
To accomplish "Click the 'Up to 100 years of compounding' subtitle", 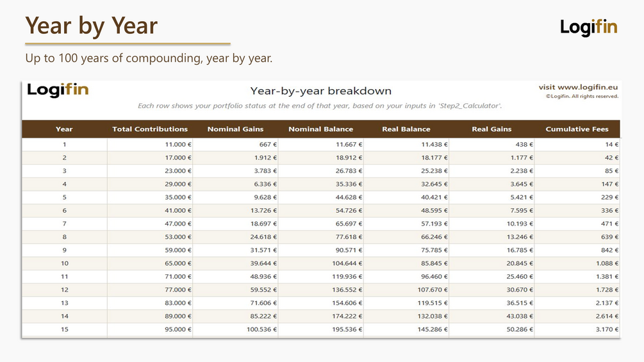I will point(149,58).
